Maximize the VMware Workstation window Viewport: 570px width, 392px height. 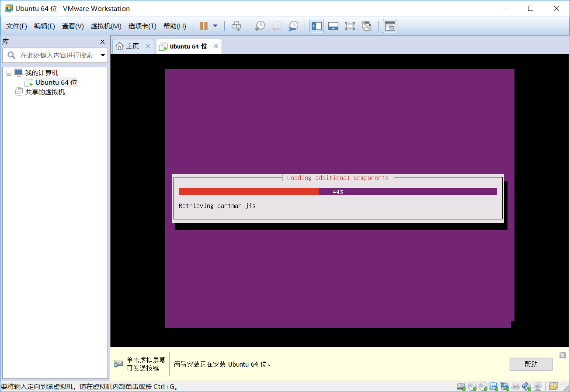pos(531,8)
